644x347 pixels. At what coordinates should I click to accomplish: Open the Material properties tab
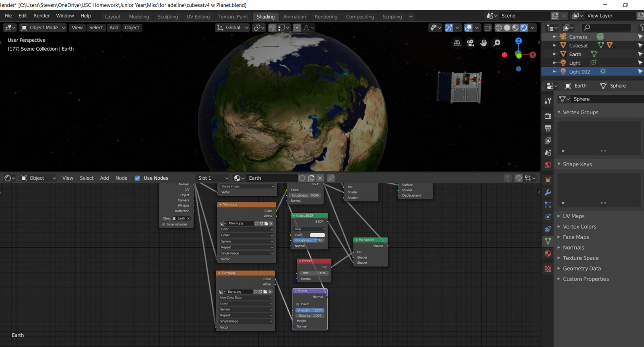pos(548,253)
